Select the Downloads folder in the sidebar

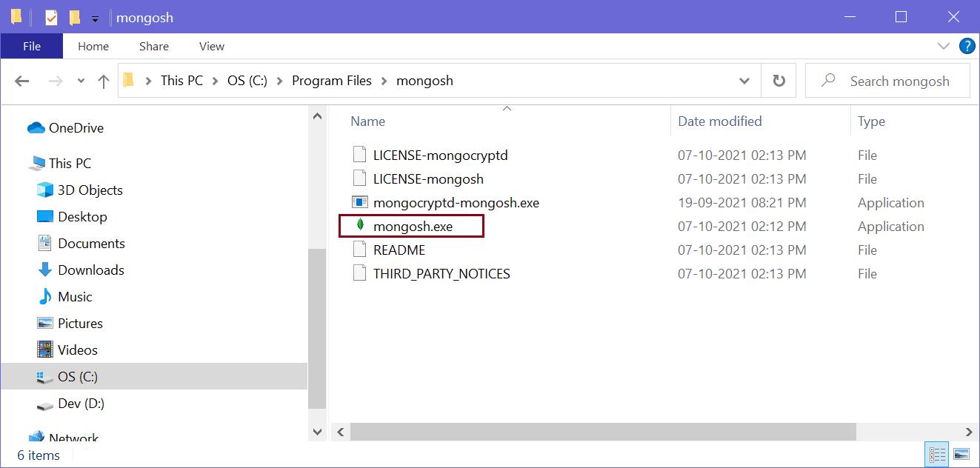[x=90, y=270]
